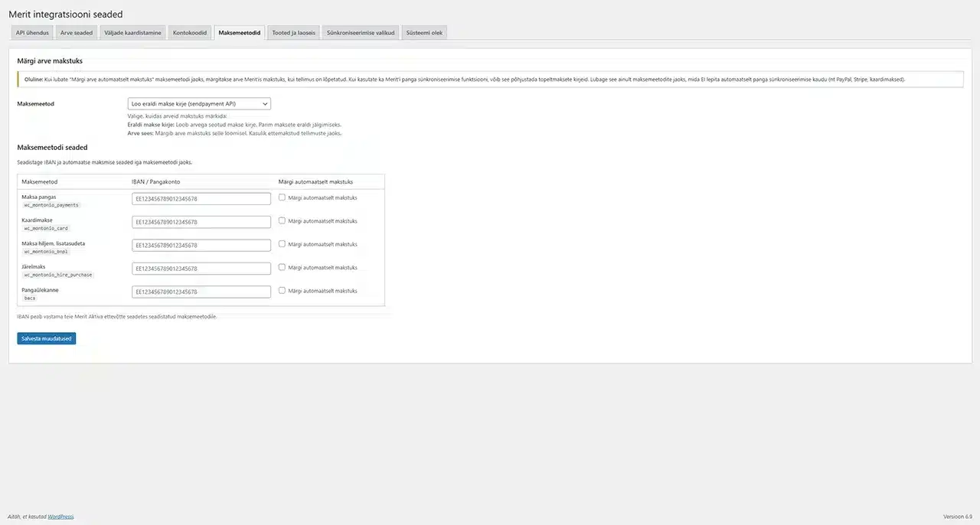Viewport: 980px width, 525px height.
Task: Open the API ühendus tab
Action: coord(32,33)
